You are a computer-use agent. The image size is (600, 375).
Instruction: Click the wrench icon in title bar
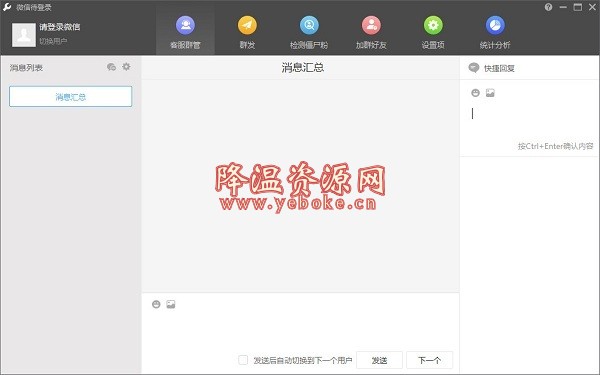[x=7, y=7]
